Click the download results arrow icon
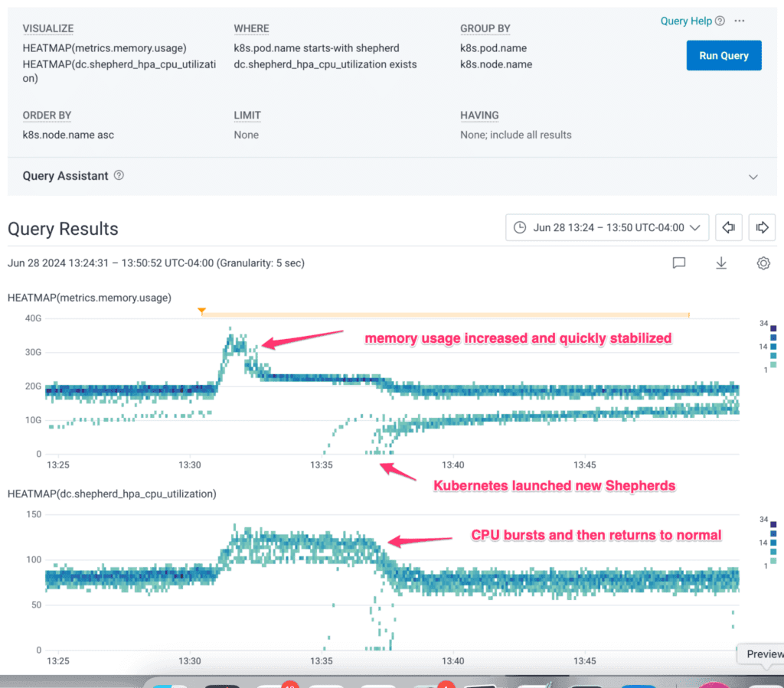This screenshot has width=784, height=688. coord(720,263)
